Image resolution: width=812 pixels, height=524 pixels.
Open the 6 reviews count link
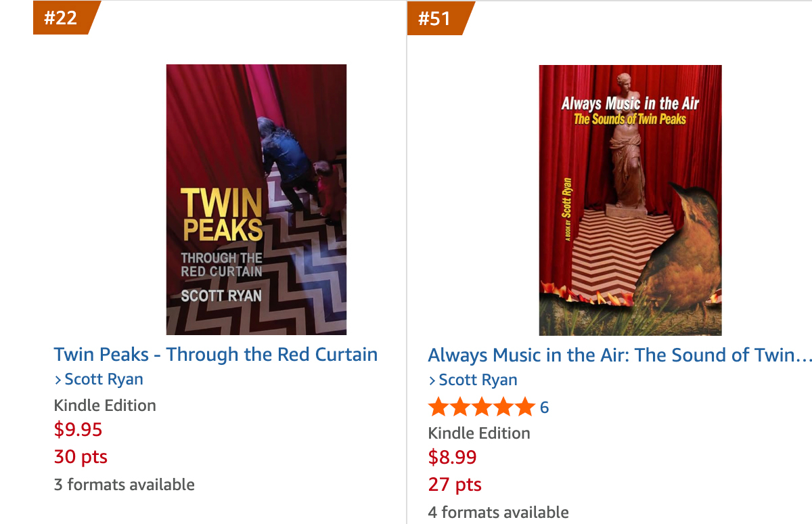pyautogui.click(x=544, y=407)
